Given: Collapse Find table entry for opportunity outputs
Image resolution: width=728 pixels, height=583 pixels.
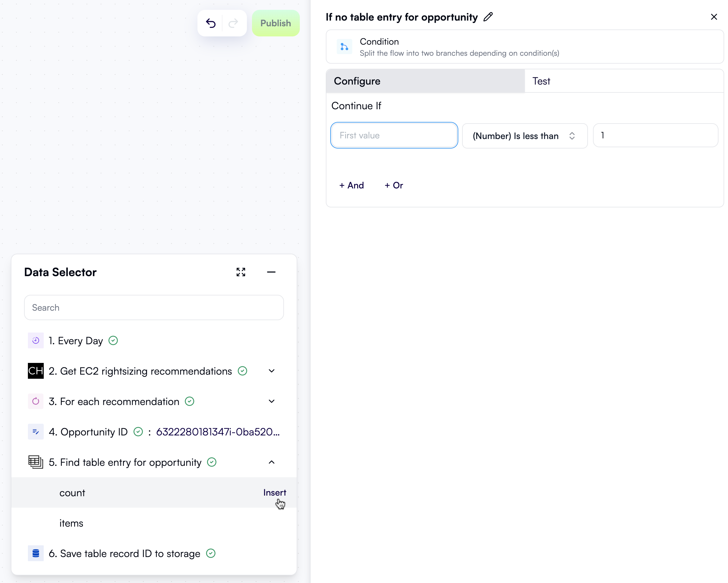Looking at the screenshot, I should (x=272, y=462).
